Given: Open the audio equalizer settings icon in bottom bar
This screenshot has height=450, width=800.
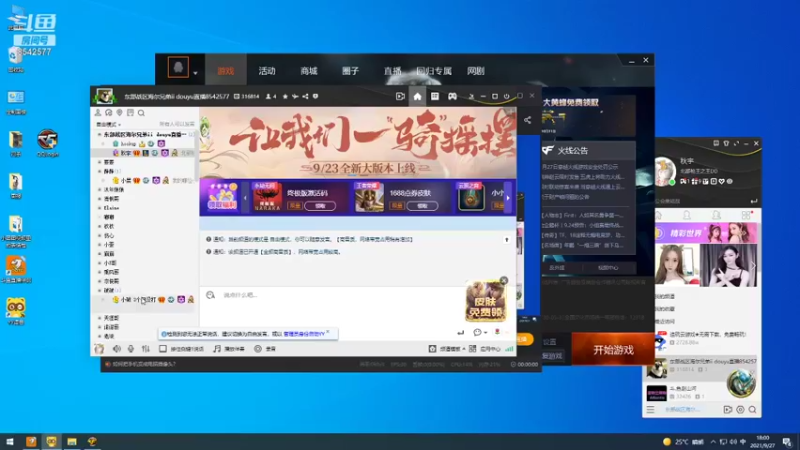Looking at the screenshot, I should pos(146,349).
